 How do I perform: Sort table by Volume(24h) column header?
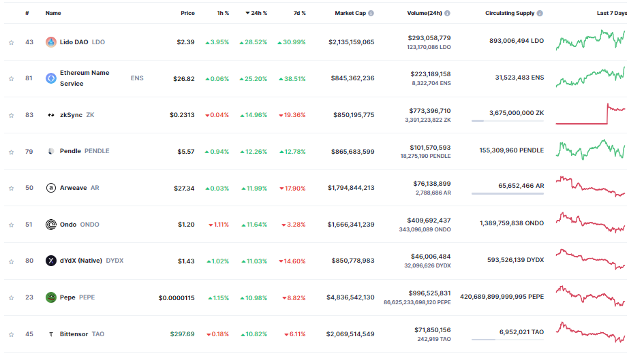(425, 13)
